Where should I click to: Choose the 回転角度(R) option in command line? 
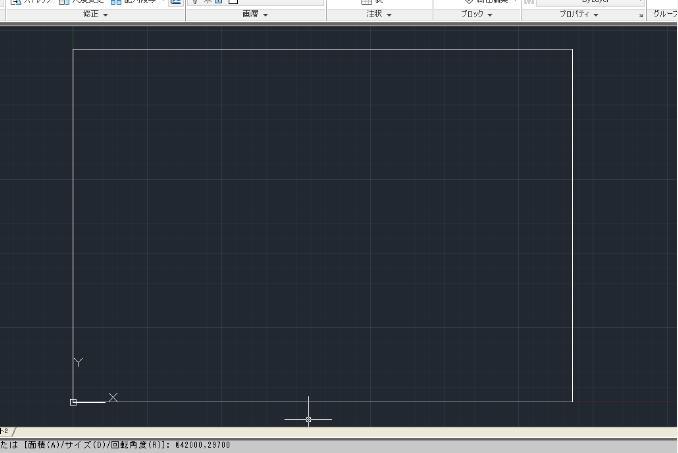135,444
